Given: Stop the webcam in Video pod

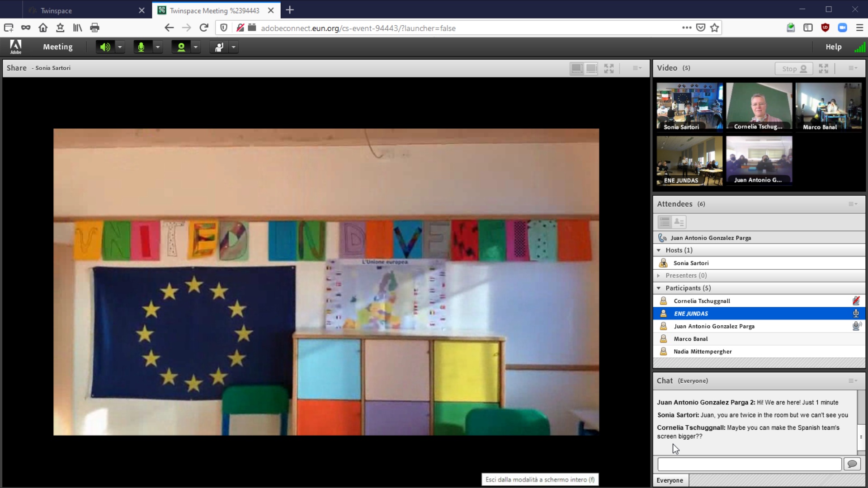Looking at the screenshot, I should (x=794, y=69).
